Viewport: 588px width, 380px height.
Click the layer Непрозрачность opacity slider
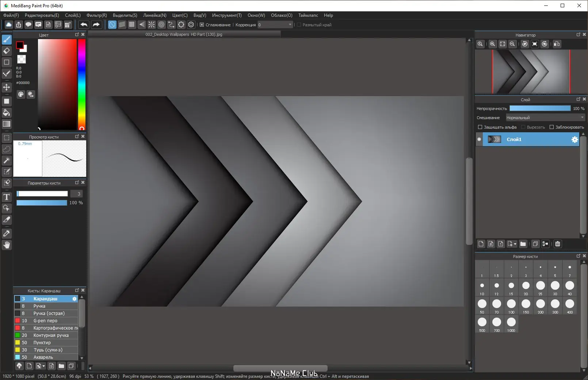point(540,109)
